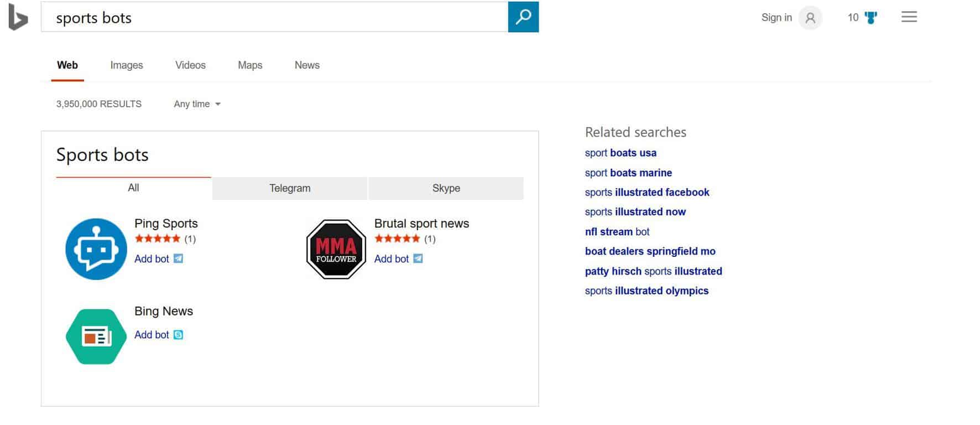
Task: Click Skype icon next to Bing News Add bot
Action: (178, 335)
